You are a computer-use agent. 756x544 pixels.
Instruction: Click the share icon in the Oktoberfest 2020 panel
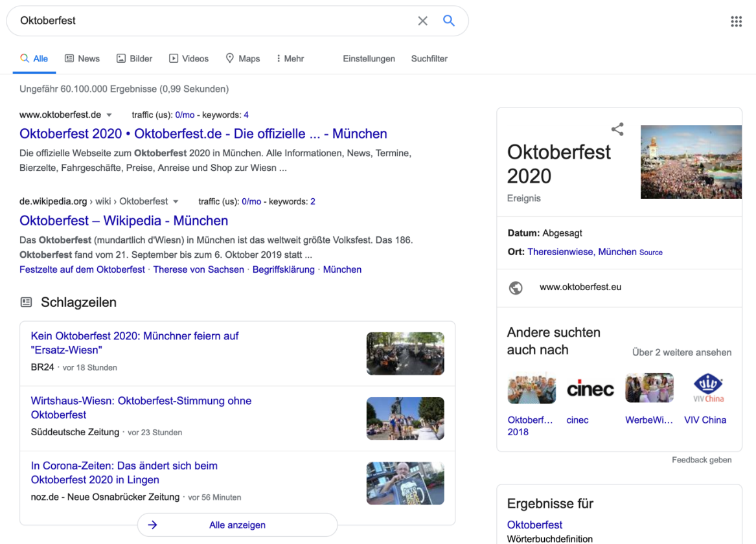point(617,129)
